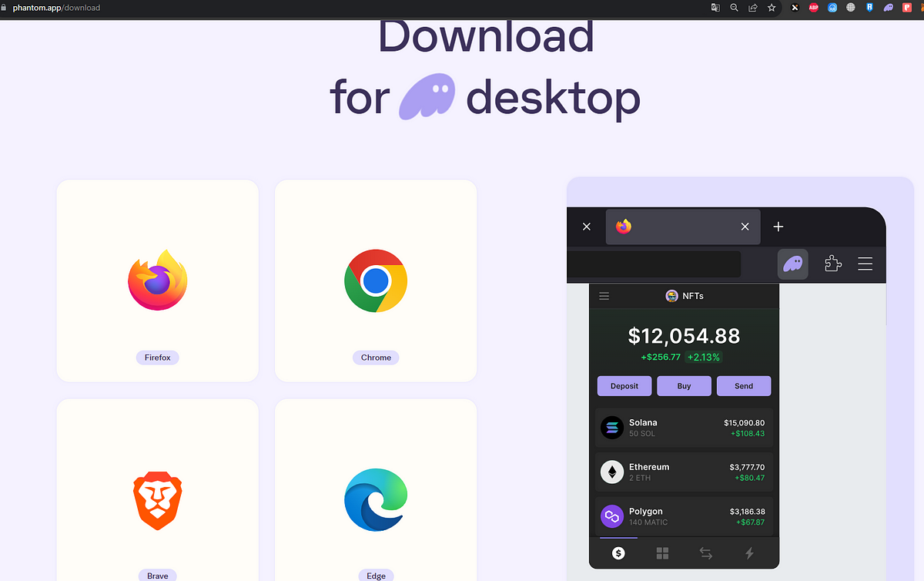Select the Solana token row
Image resolution: width=924 pixels, height=581 pixels.
point(684,428)
